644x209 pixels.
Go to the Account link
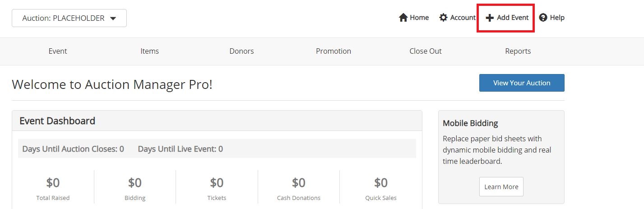pyautogui.click(x=463, y=18)
